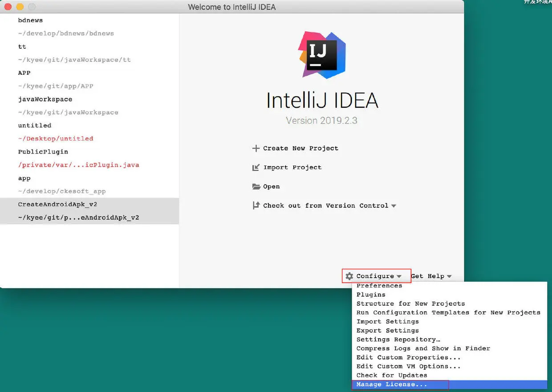Click the Configure button label

tap(375, 276)
